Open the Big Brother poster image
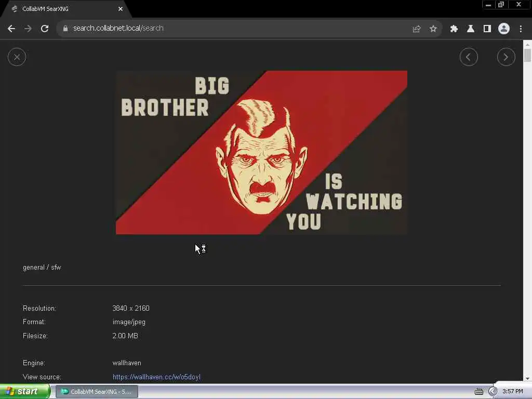This screenshot has height=399, width=532. (x=261, y=152)
